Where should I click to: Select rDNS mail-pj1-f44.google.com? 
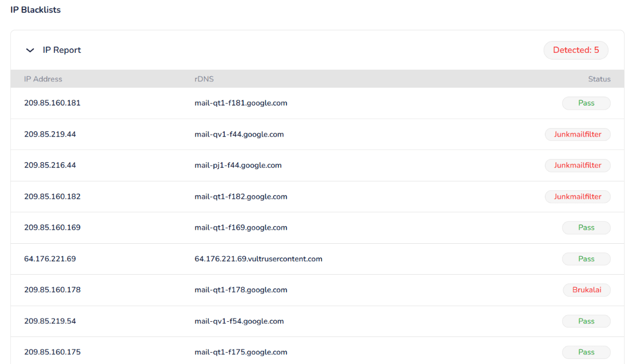coord(238,165)
